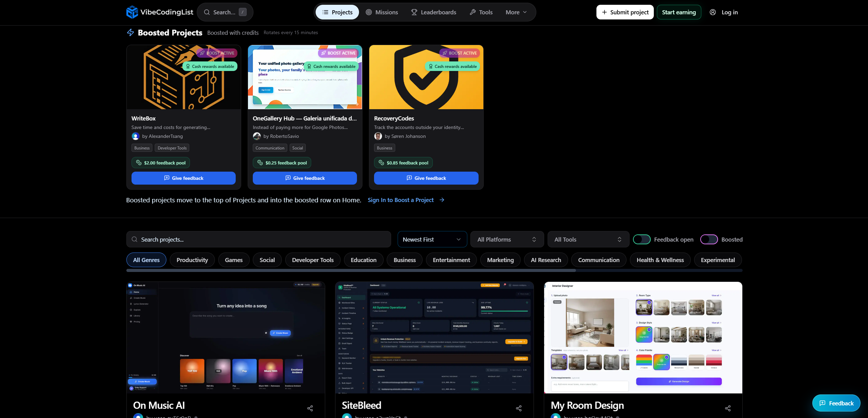Toggle the Feedback open switch
Viewport: 868px width, 418px height.
[642, 240]
